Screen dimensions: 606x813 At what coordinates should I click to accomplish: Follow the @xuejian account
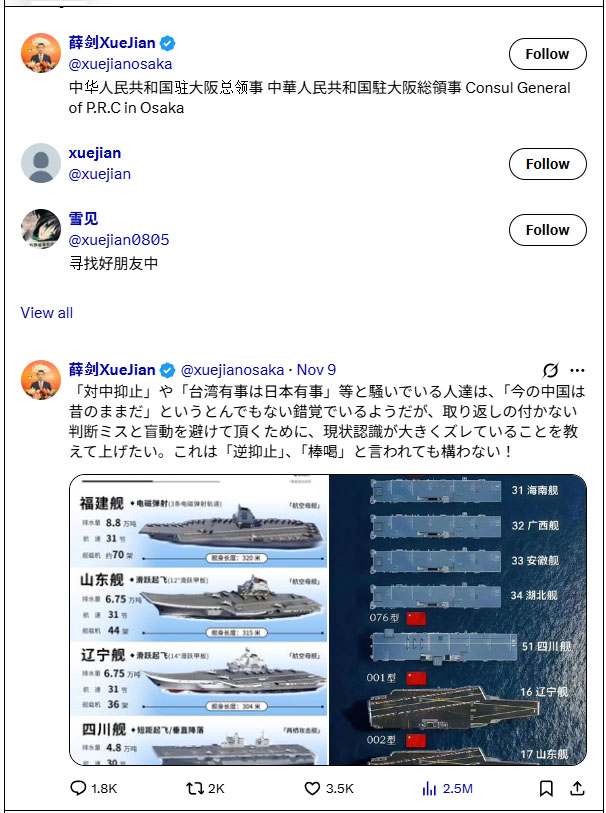pyautogui.click(x=547, y=164)
